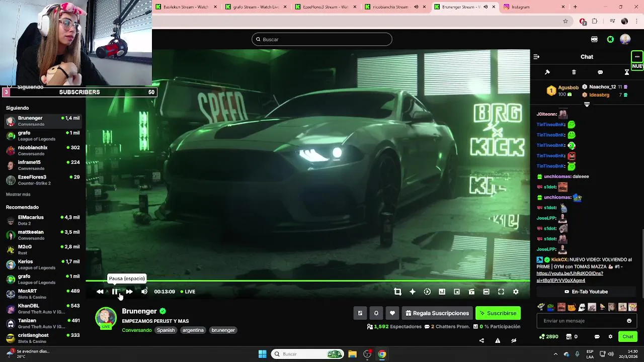Open Windows Start menu on taskbar

pyautogui.click(x=263, y=354)
